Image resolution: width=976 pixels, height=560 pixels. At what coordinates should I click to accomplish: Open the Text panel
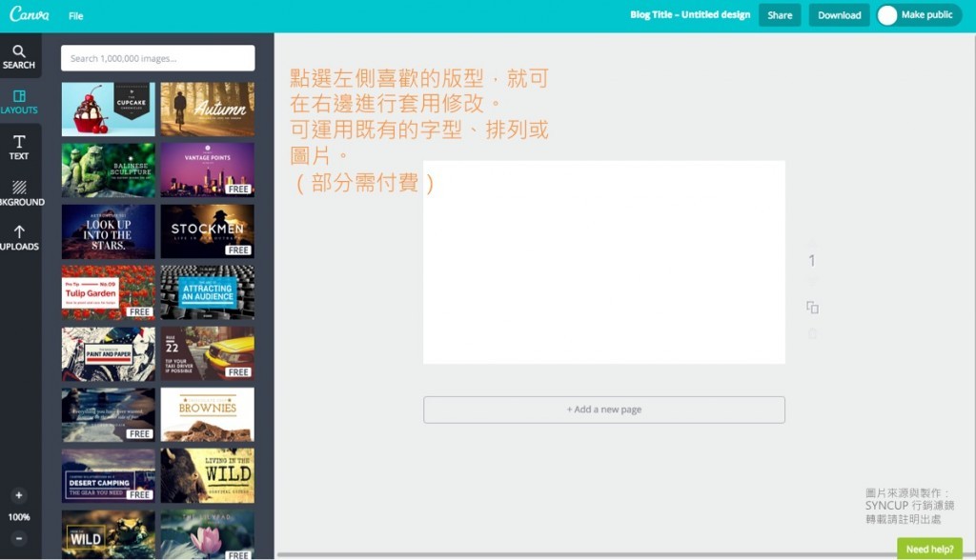click(20, 148)
